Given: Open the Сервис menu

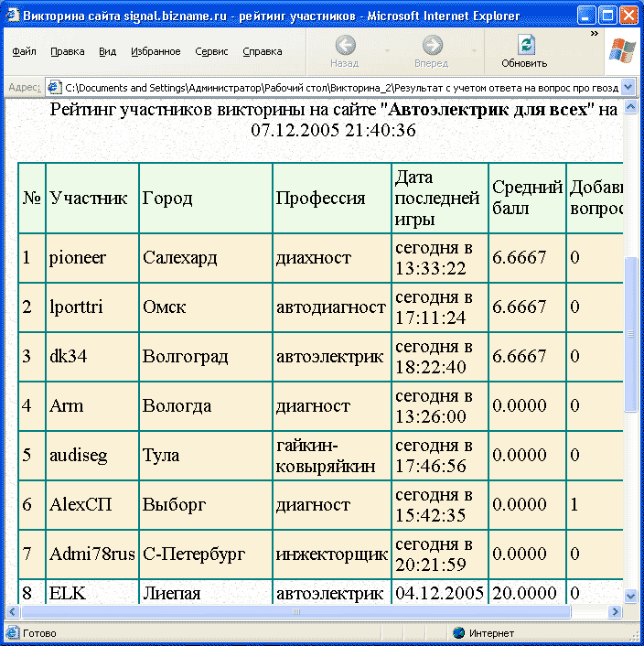Looking at the screenshot, I should click(211, 51).
